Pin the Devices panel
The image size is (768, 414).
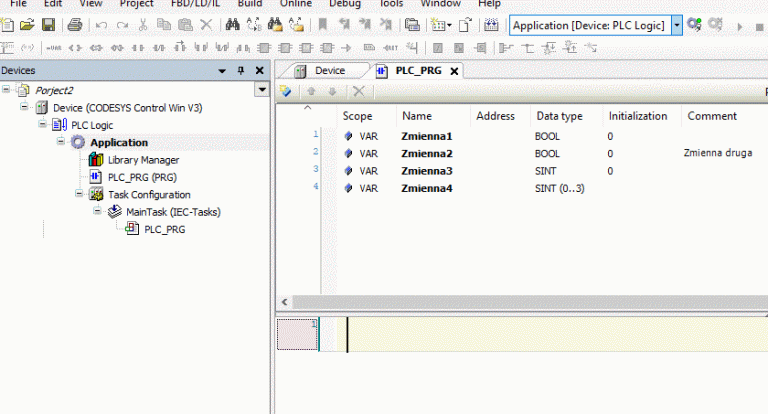240,70
